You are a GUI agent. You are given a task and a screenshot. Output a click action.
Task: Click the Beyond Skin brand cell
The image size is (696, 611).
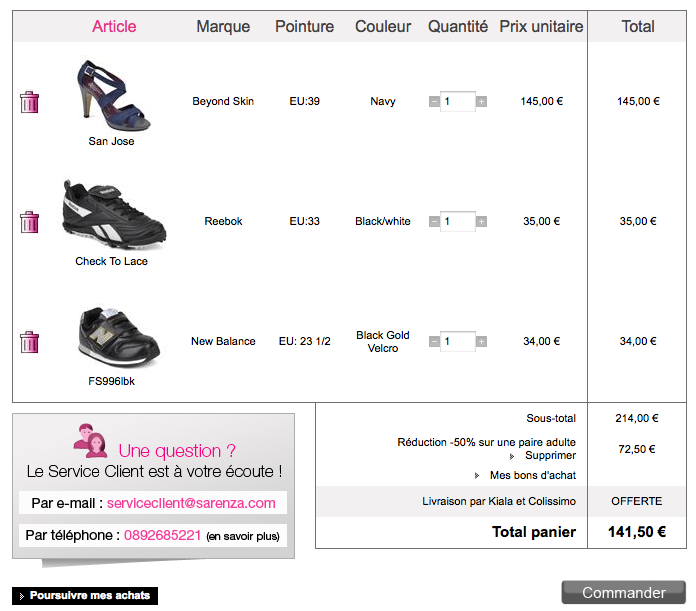tap(223, 101)
